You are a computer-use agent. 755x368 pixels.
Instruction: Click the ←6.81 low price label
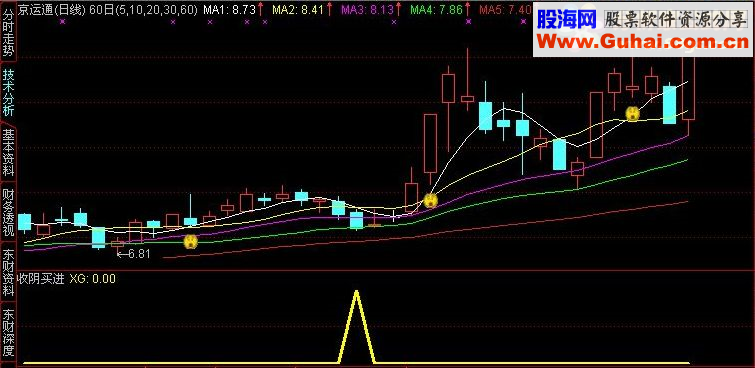[x=134, y=254]
